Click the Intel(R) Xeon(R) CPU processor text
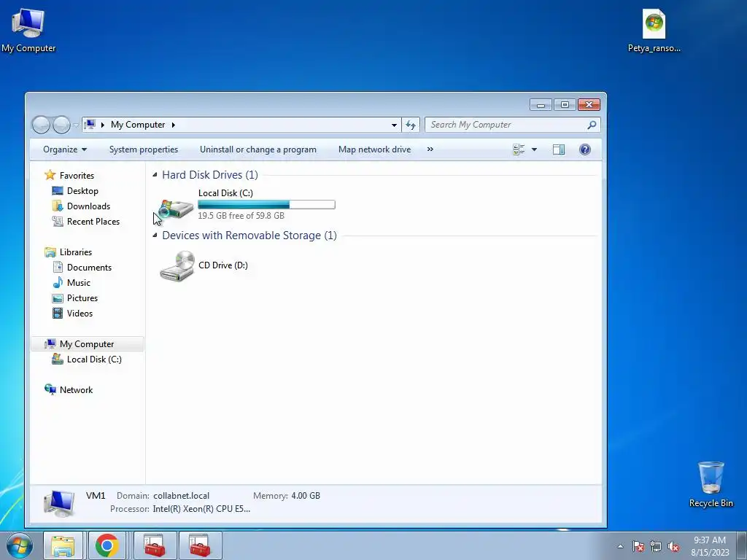The width and height of the screenshot is (747, 560). coord(201,509)
